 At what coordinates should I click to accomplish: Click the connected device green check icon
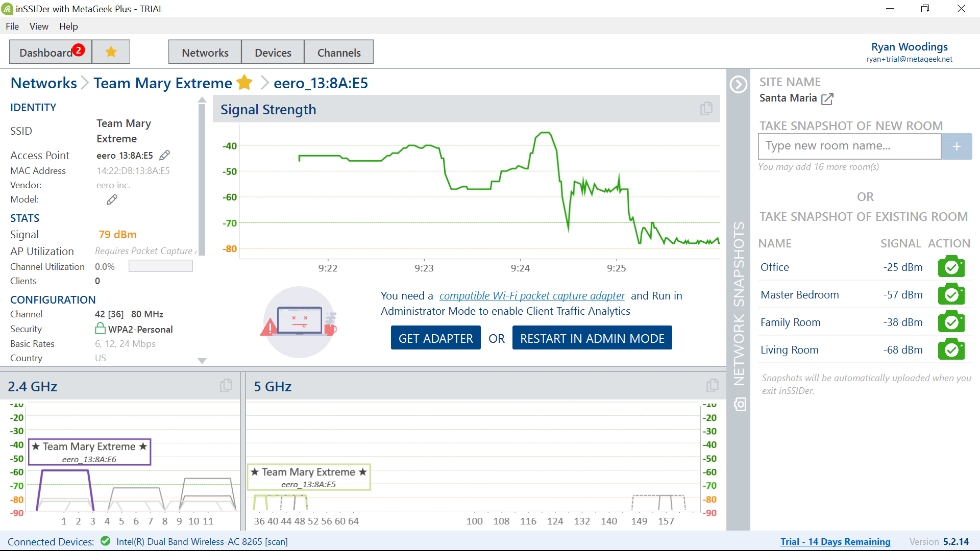(x=106, y=541)
